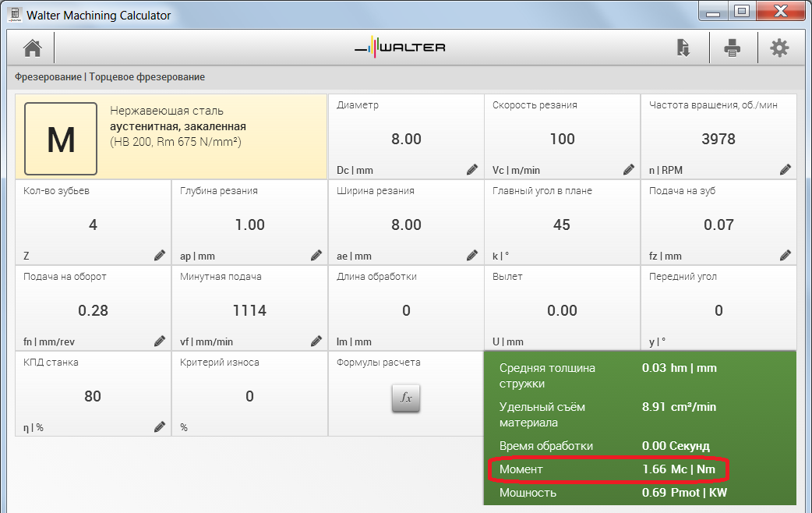812x513 pixels.
Task: Click the Walter logo
Action: tap(400, 47)
